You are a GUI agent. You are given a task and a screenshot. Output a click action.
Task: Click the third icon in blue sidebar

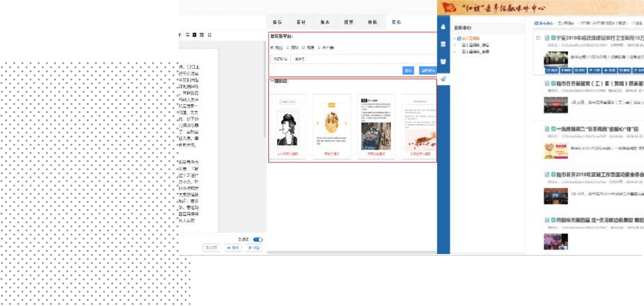(443, 61)
